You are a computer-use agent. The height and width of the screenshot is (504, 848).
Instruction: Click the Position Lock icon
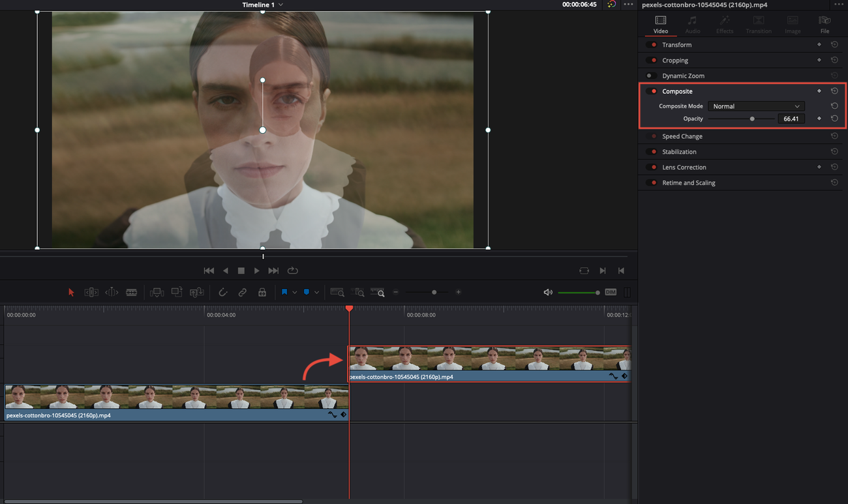pyautogui.click(x=262, y=292)
